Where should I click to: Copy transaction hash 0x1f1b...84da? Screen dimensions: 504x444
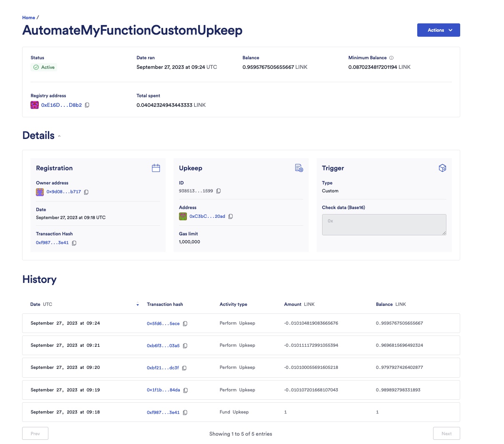pos(186,390)
